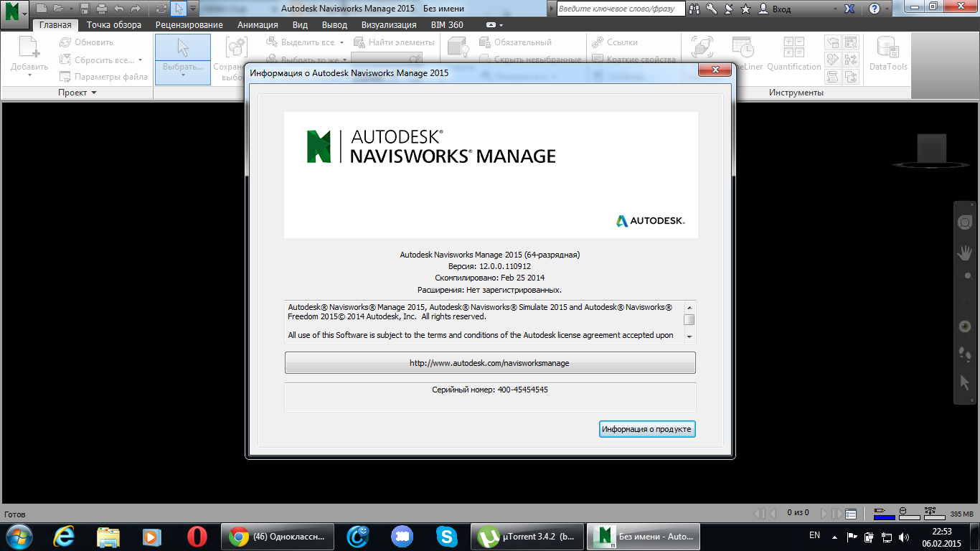Click the Add (Добавить) ribbon icon
This screenshot has height=551, width=980.
tap(29, 47)
